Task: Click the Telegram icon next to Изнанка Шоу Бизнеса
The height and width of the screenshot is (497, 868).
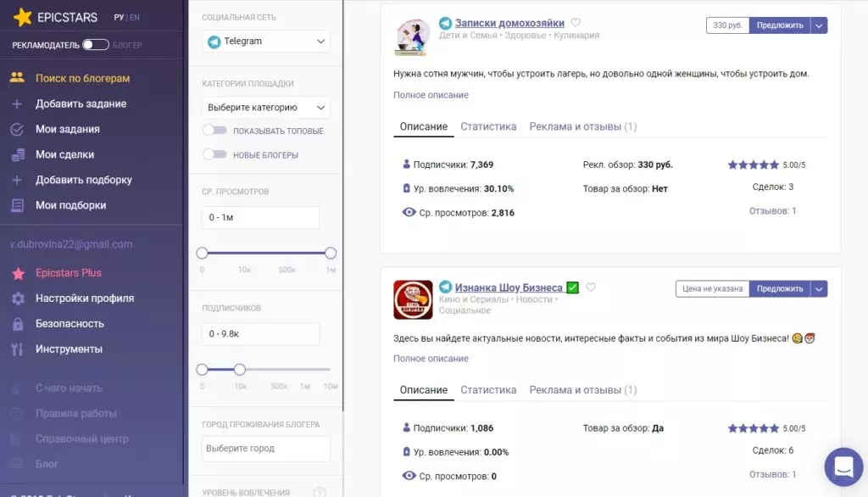Action: pos(445,287)
